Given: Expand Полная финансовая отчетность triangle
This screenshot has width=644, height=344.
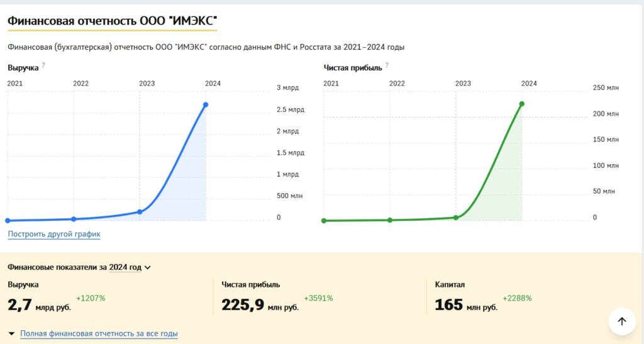Looking at the screenshot, I should click(11, 334).
